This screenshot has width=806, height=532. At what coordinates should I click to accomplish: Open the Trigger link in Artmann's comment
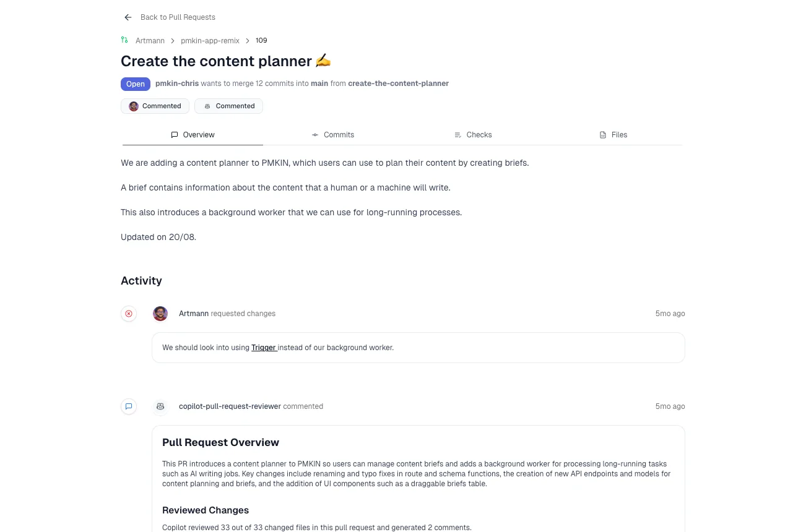264,348
